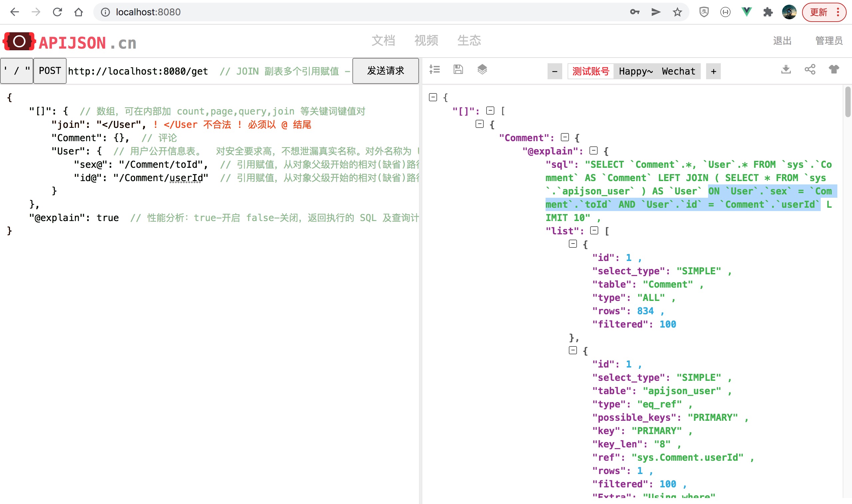Click the response panel vertical scrollbar
Image resolution: width=852 pixels, height=504 pixels.
point(848,102)
